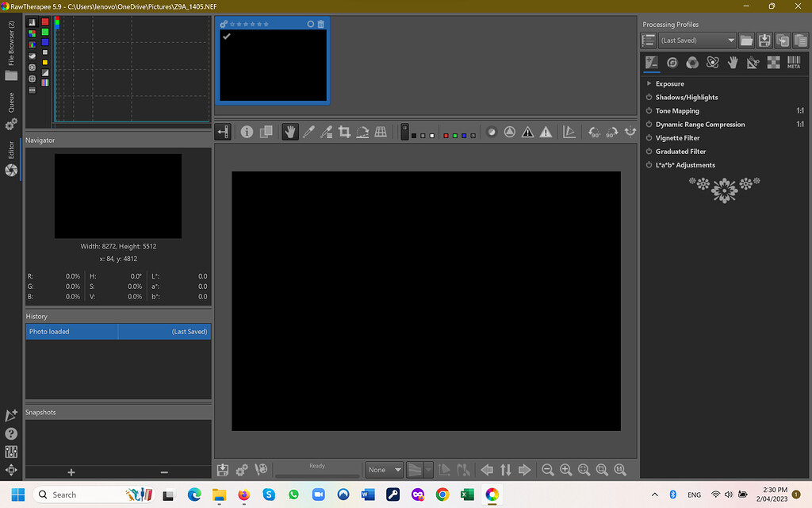The image size is (812, 508).
Task: Save current image using bottom save icon
Action: tap(223, 470)
